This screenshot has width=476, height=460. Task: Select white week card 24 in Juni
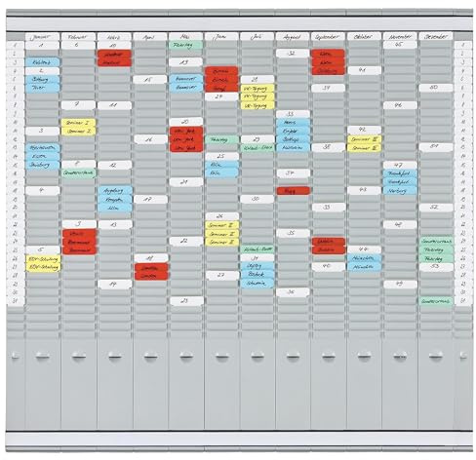point(221,96)
